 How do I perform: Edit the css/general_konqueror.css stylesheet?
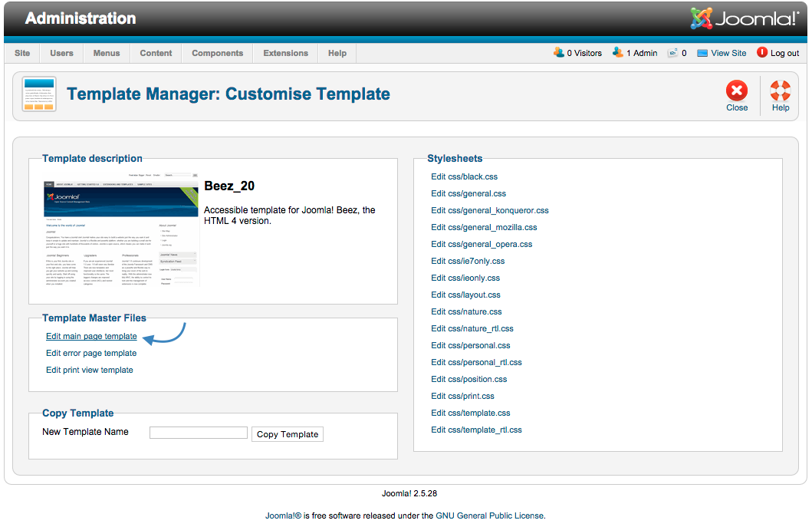tap(490, 210)
